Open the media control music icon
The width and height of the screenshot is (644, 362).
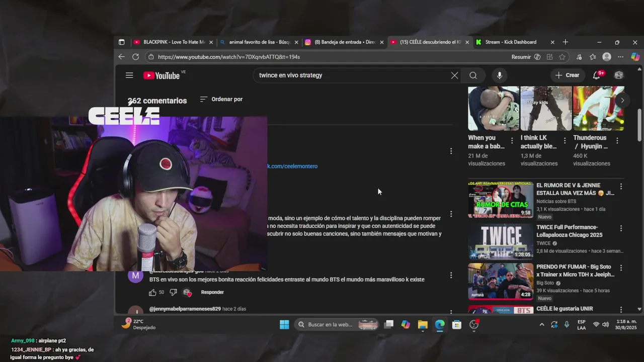[x=579, y=57]
